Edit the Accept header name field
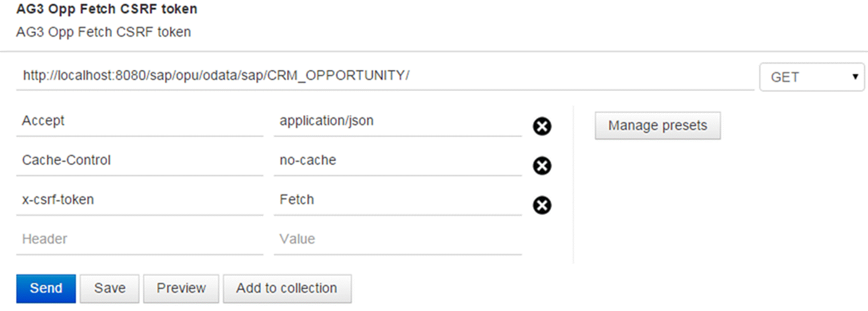This screenshot has width=868, height=311. coord(139,121)
